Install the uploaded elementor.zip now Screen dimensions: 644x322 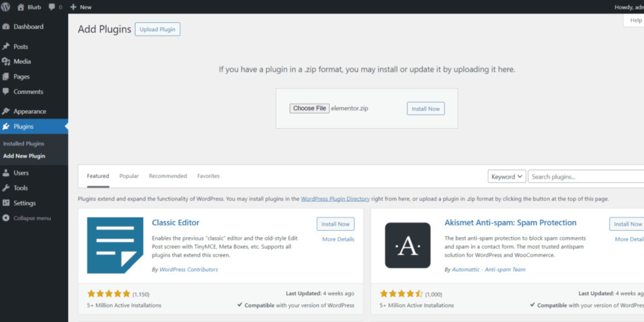coord(426,109)
